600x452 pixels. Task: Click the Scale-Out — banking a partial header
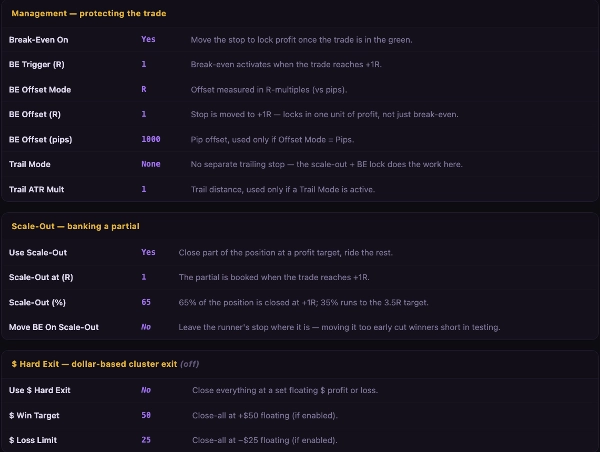click(75, 226)
